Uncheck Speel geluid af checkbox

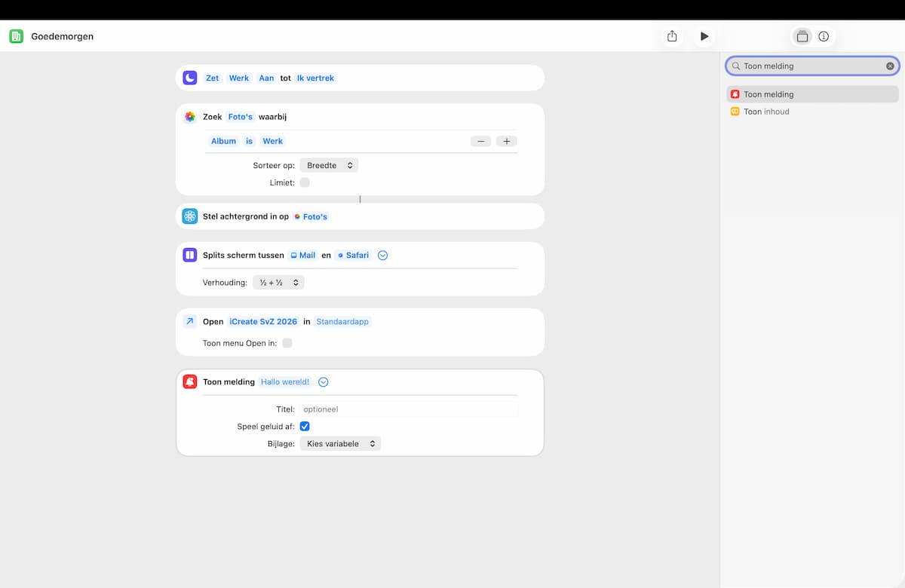(305, 427)
